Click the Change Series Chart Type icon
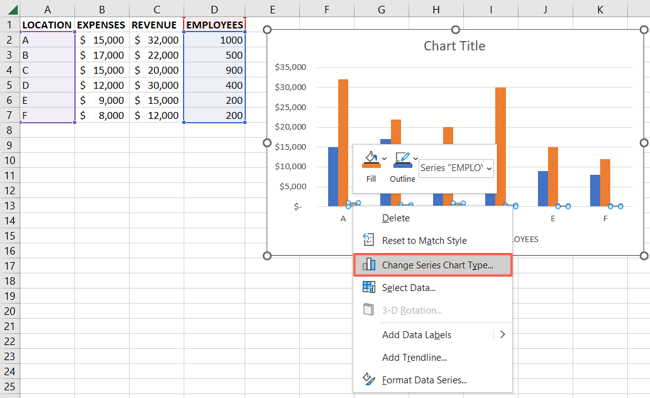Screen dimensions: 650x398 369,265
